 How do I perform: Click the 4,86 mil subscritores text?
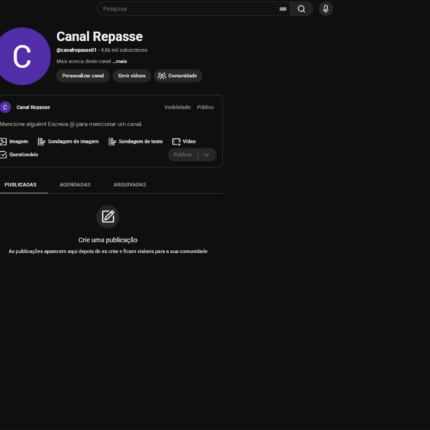(x=124, y=50)
